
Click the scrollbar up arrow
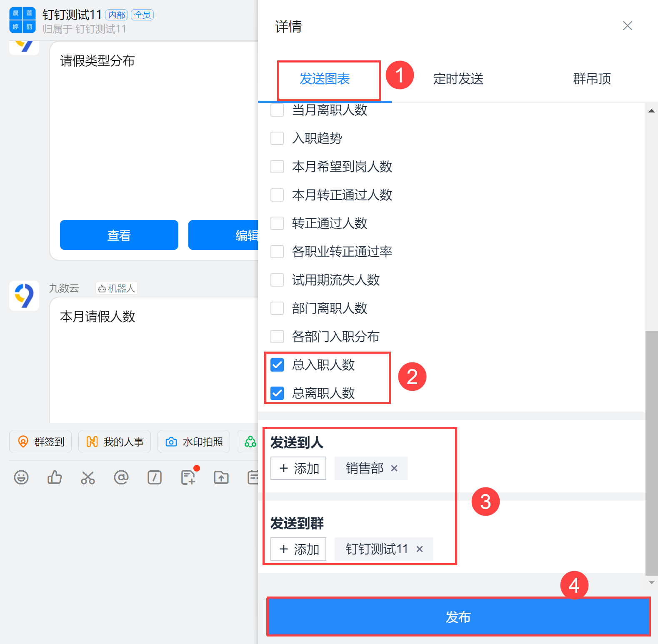coord(652,111)
